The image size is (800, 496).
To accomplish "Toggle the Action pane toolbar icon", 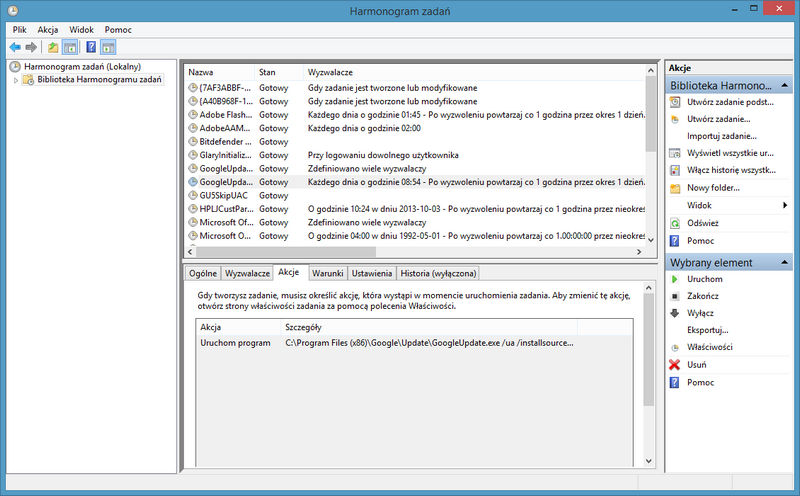I will tap(108, 47).
